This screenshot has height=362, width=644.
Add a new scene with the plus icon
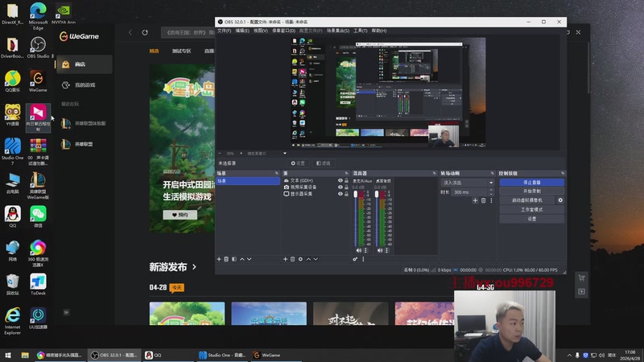(x=219, y=259)
